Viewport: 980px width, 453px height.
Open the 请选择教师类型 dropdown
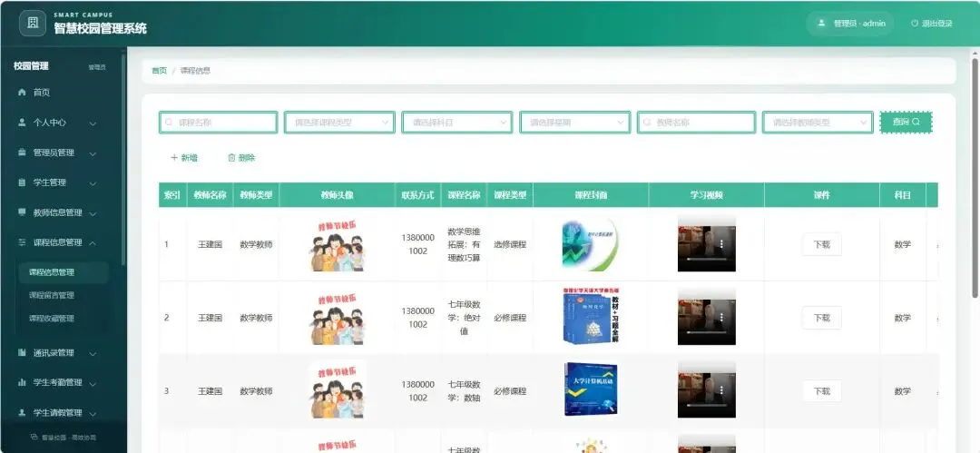(818, 123)
